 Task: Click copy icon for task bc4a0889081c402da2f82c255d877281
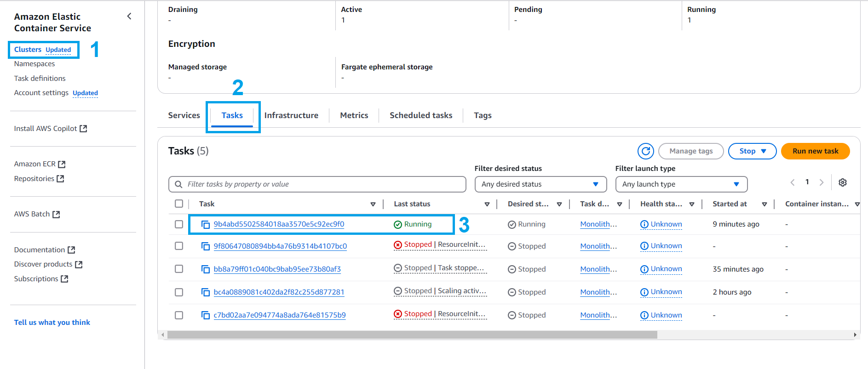point(206,292)
